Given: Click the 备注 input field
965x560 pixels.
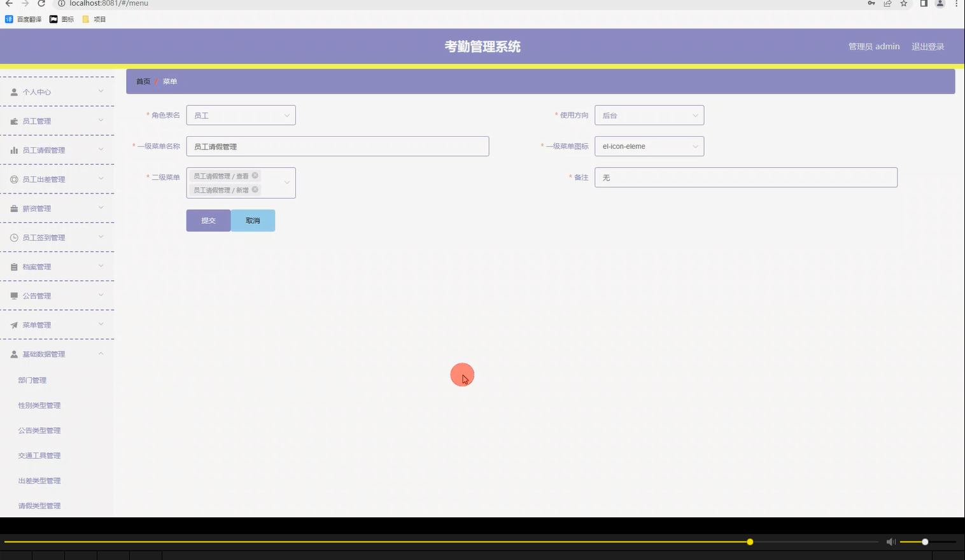Looking at the screenshot, I should [746, 178].
